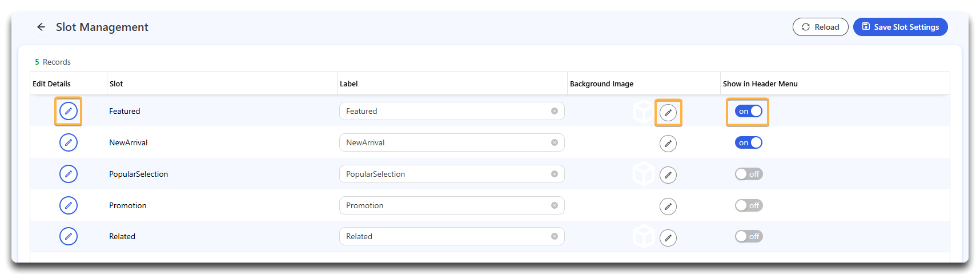Edit details of the Related slot
The height and width of the screenshot is (274, 980).
point(69,236)
